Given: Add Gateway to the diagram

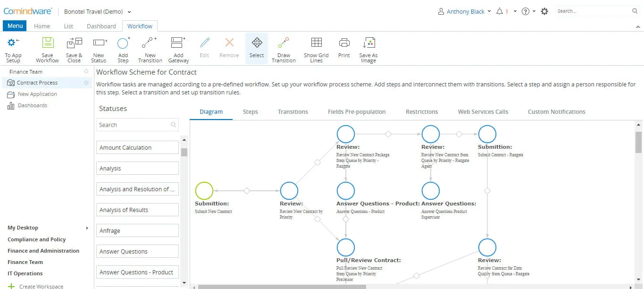Looking at the screenshot, I should tap(178, 50).
